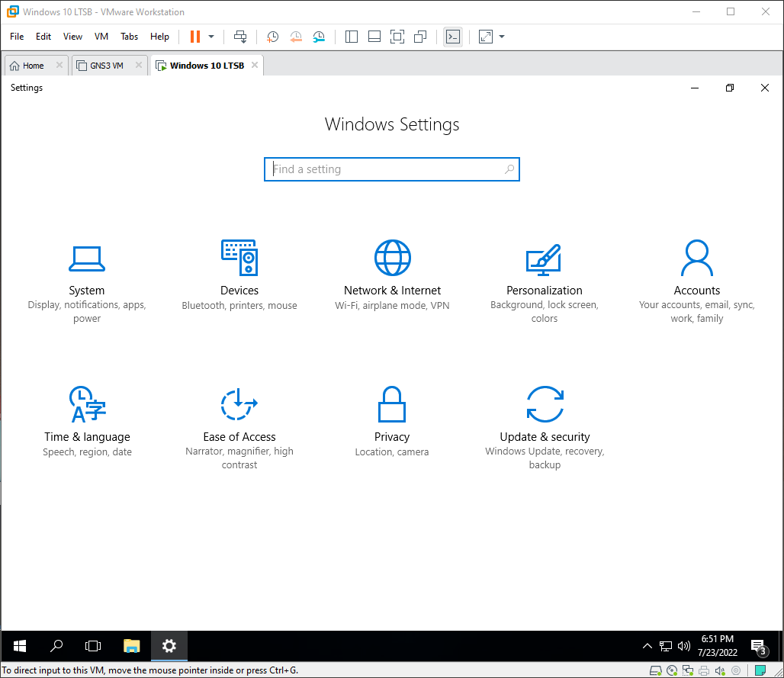784x678 pixels.
Task: Click the VMware message log status icon
Action: (x=760, y=670)
